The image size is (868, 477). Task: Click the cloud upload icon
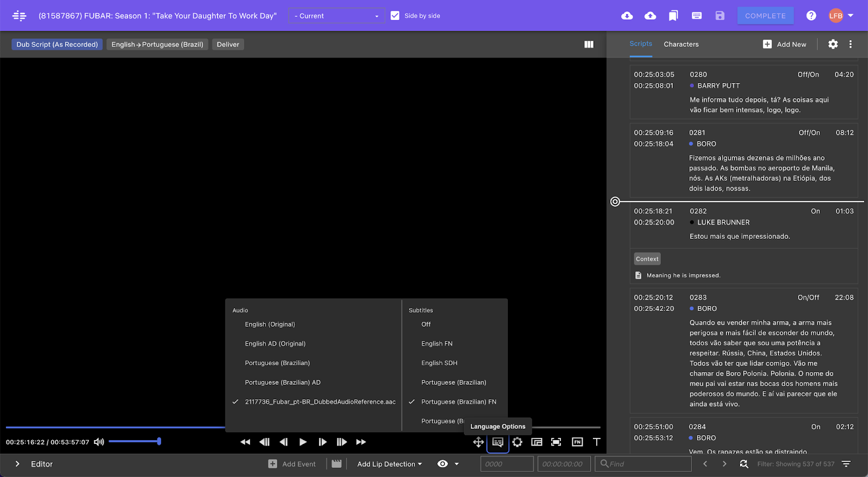[650, 16]
